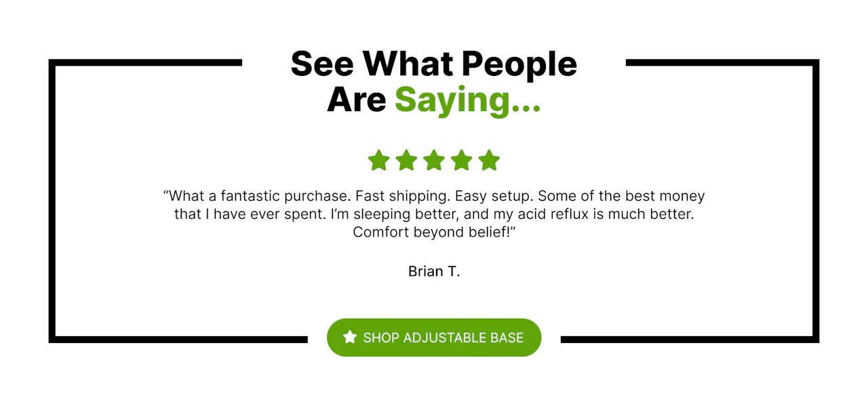The width and height of the screenshot is (868, 406).
Task: Click the reviewer name Brian T.
Action: click(434, 272)
